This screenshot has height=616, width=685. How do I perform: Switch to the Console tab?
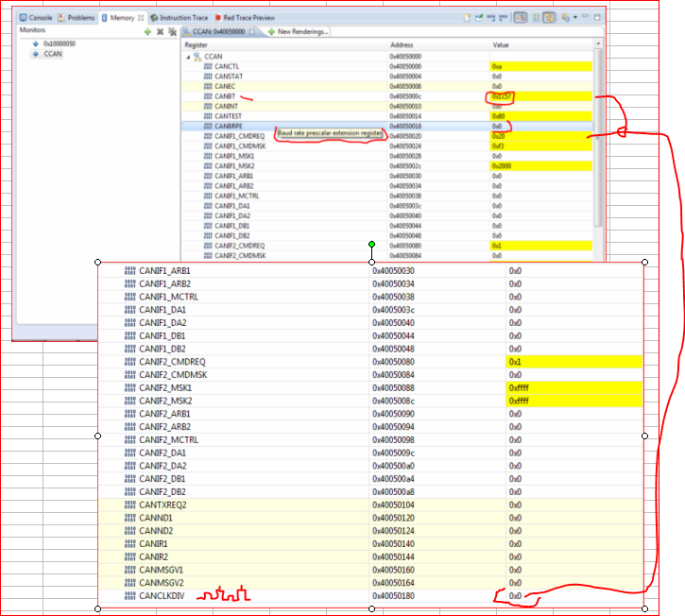coord(36,18)
